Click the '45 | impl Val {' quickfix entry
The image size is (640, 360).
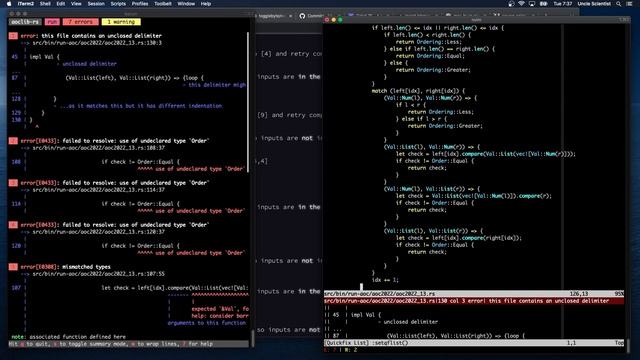[353, 315]
